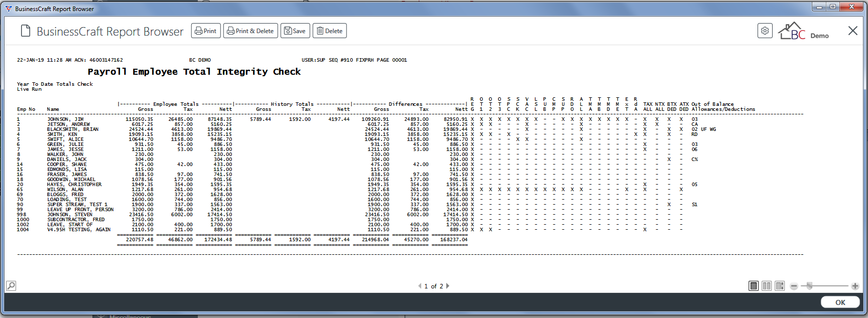Select employee name 'JOHNSON, JIM'
Screen dimensions: 868x318
65,119
